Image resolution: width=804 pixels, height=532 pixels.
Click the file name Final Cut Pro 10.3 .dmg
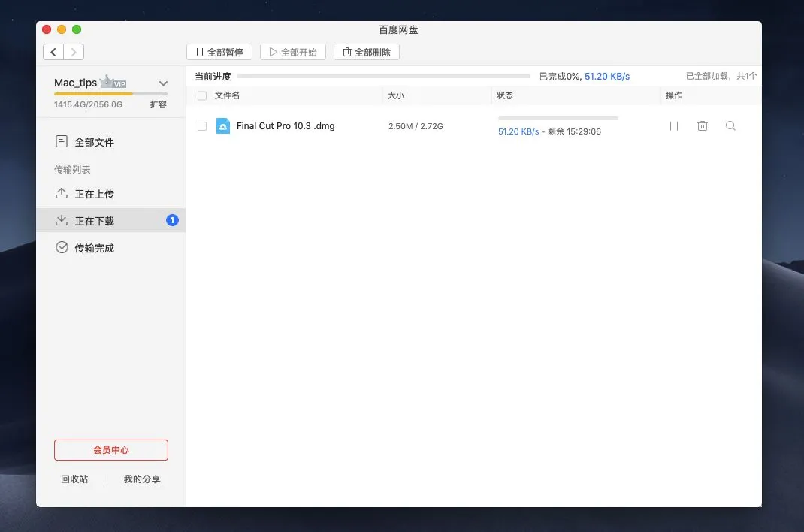286,126
